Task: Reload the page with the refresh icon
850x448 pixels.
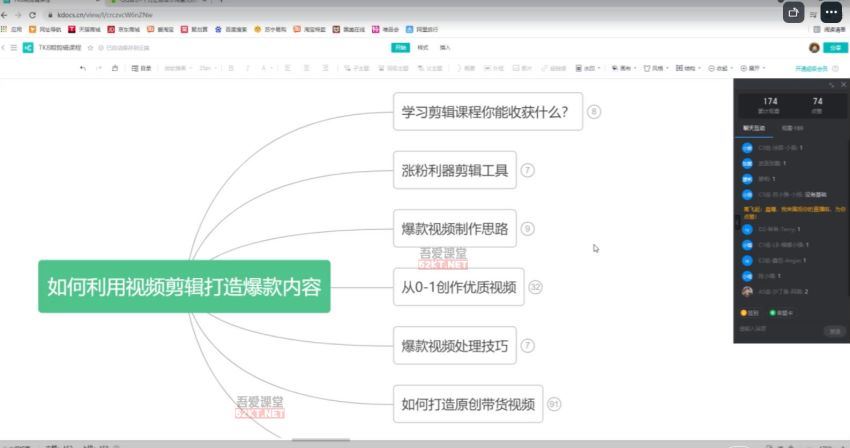Action: pyautogui.click(x=33, y=16)
